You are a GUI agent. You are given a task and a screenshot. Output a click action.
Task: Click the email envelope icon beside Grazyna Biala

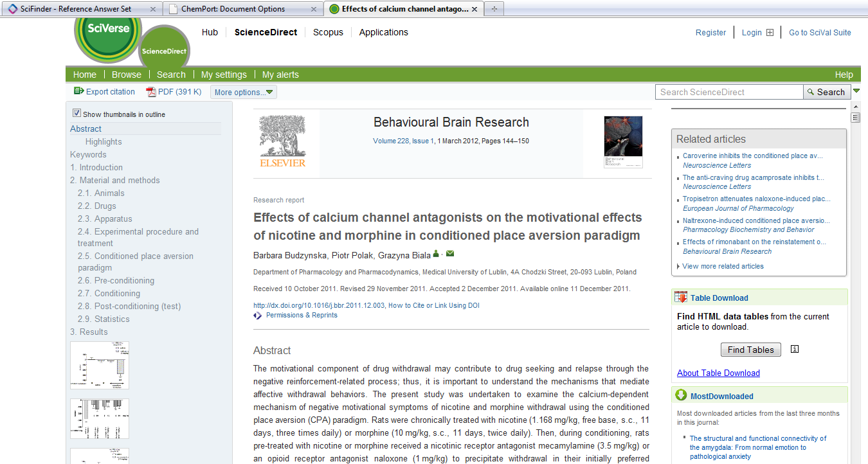click(450, 254)
